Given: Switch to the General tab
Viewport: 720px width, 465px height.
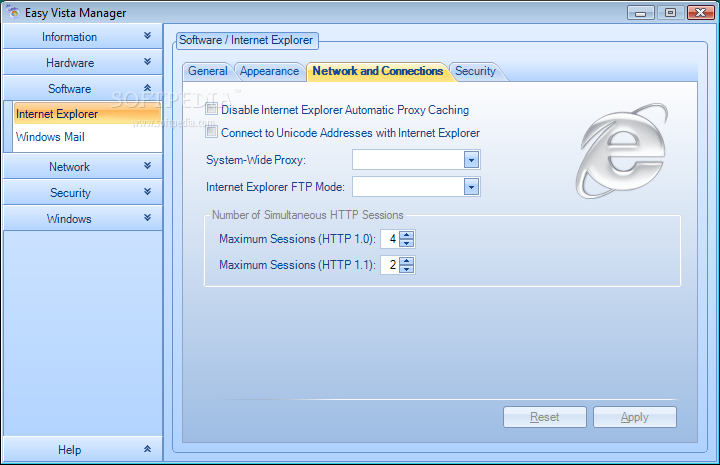Looking at the screenshot, I should point(208,71).
